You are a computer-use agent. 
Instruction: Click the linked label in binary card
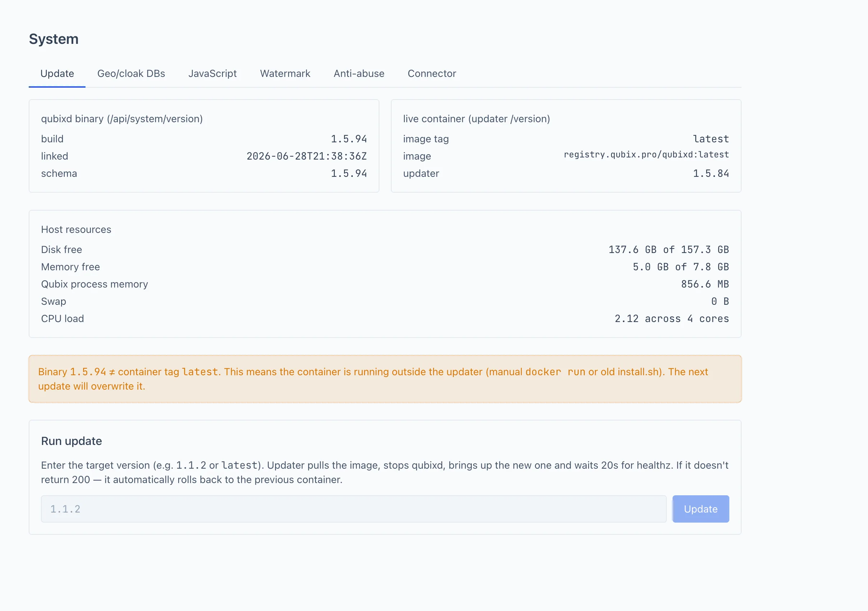pos(55,156)
